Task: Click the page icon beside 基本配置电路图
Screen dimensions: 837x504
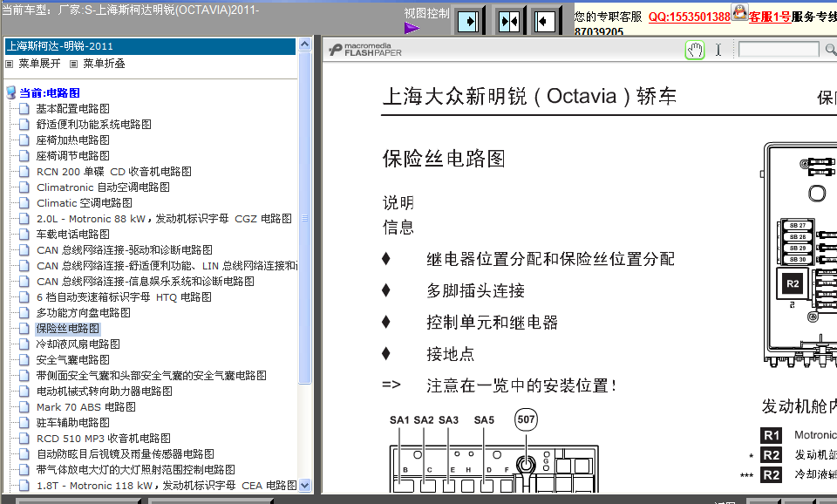Action: tap(24, 109)
